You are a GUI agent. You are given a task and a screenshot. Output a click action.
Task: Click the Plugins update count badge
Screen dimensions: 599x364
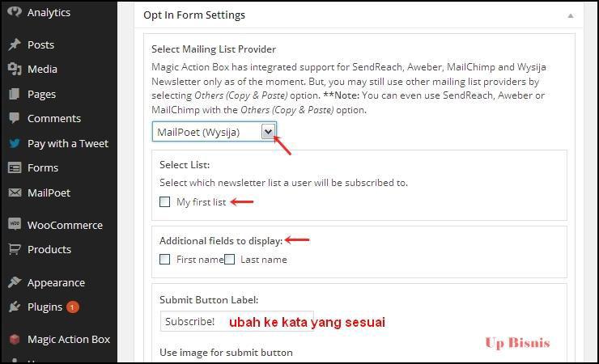tap(73, 307)
